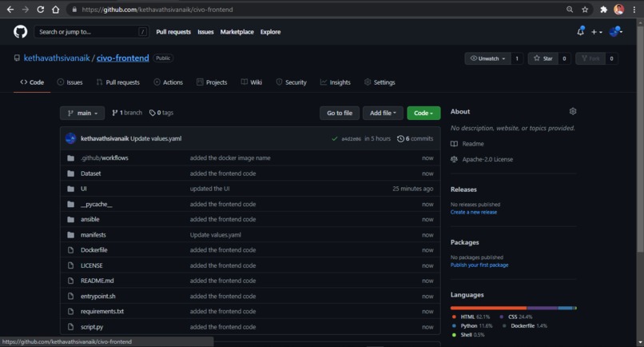Screen dimensions: 644x347
Task: Click Publish your first package link
Action: point(479,265)
